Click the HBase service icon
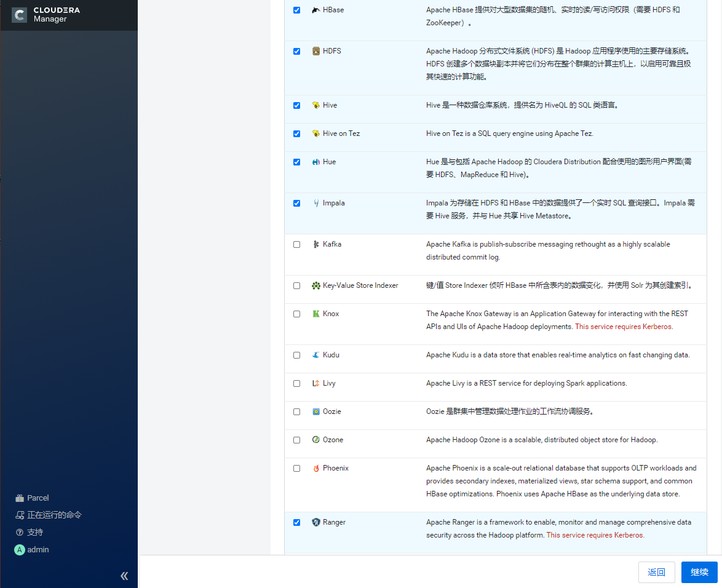The height and width of the screenshot is (588, 722). [x=316, y=10]
